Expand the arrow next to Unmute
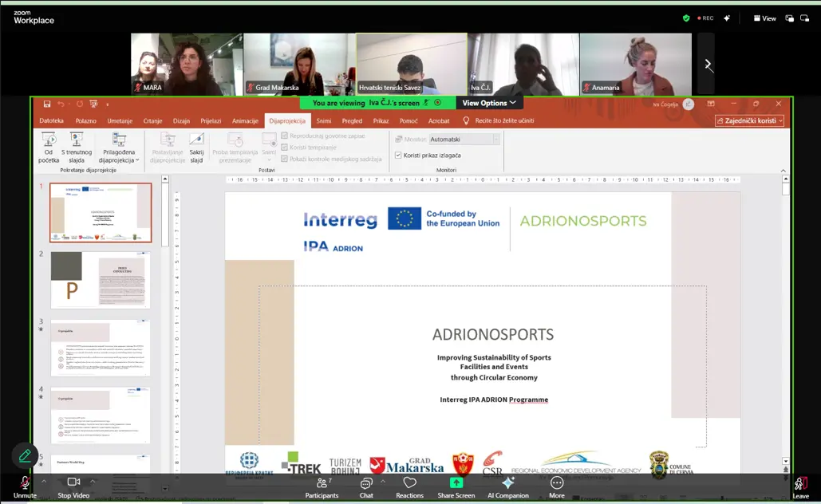821x504 pixels. [x=43, y=482]
